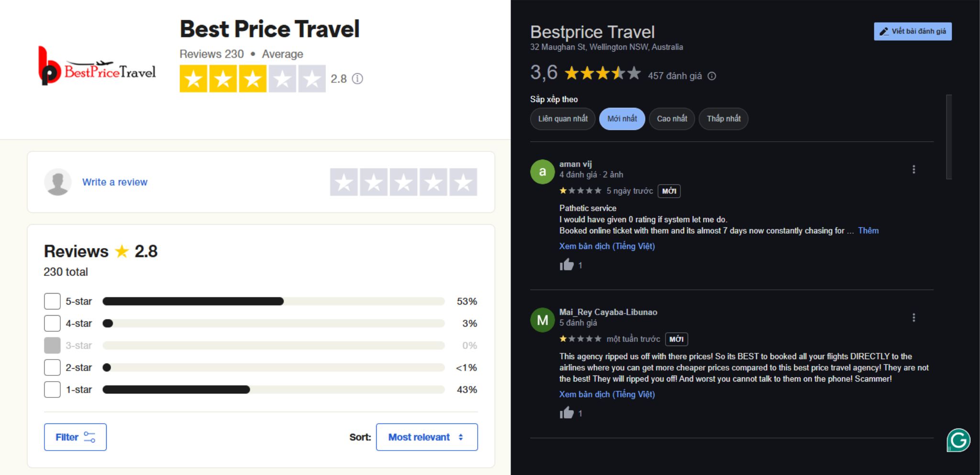Open overflow menu on aman vij's review

click(914, 169)
